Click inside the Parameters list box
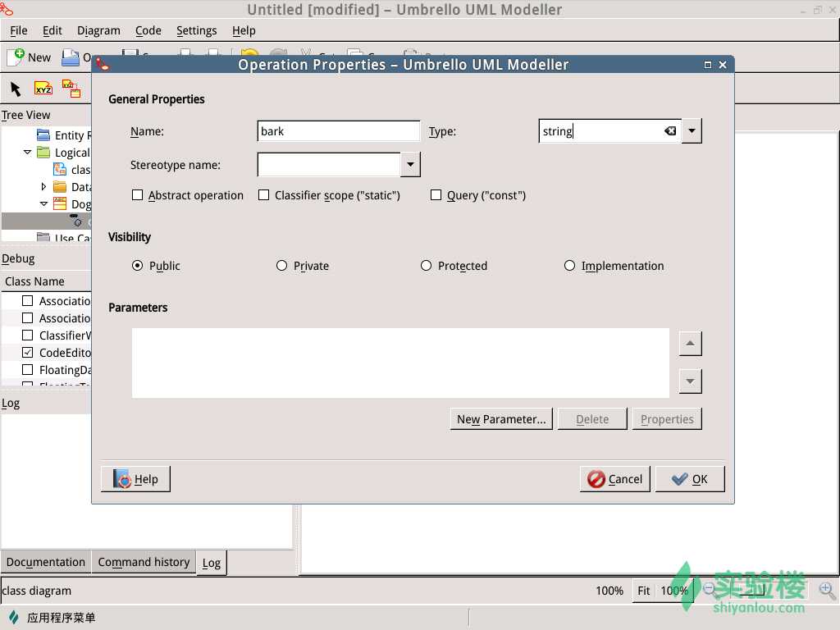 click(x=400, y=363)
